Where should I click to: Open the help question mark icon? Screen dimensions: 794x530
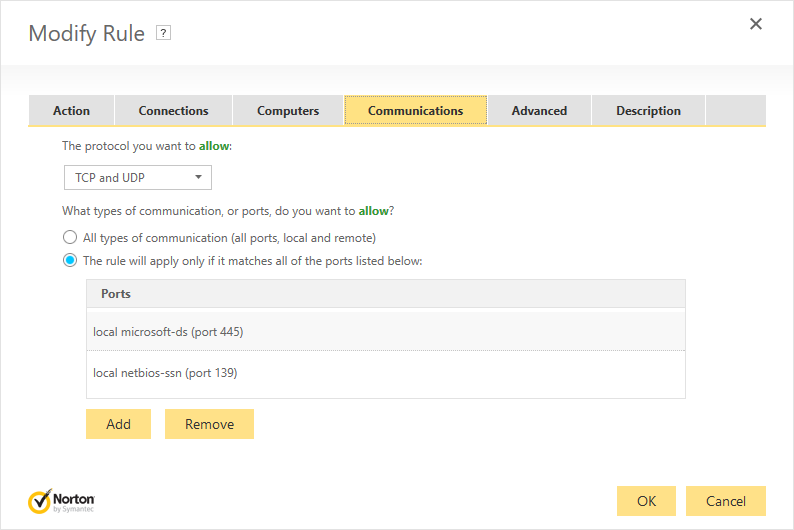163,33
